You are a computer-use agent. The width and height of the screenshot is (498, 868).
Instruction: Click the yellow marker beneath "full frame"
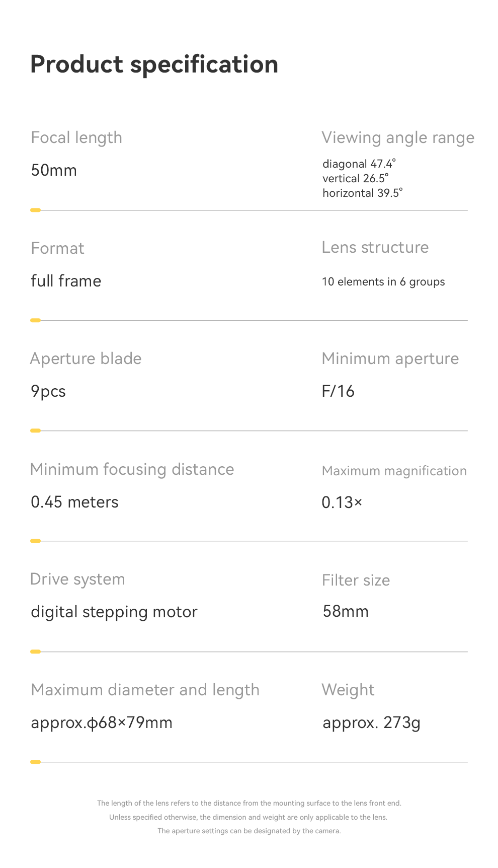pos(35,320)
